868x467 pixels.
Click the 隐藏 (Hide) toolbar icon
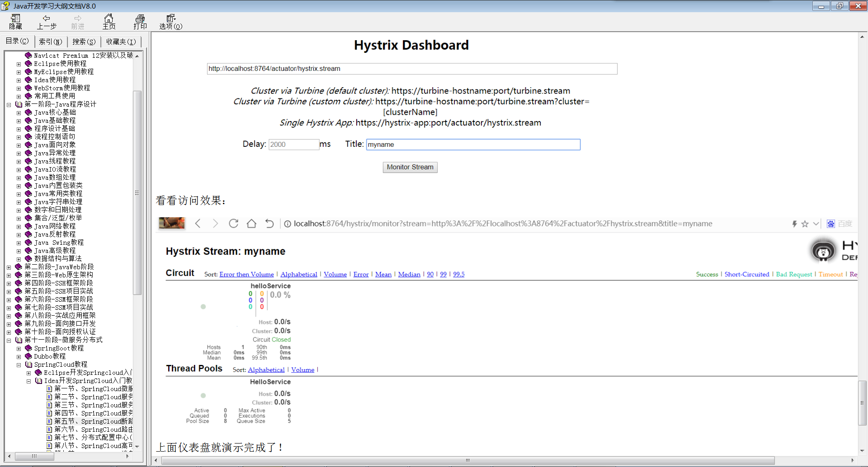click(x=15, y=21)
